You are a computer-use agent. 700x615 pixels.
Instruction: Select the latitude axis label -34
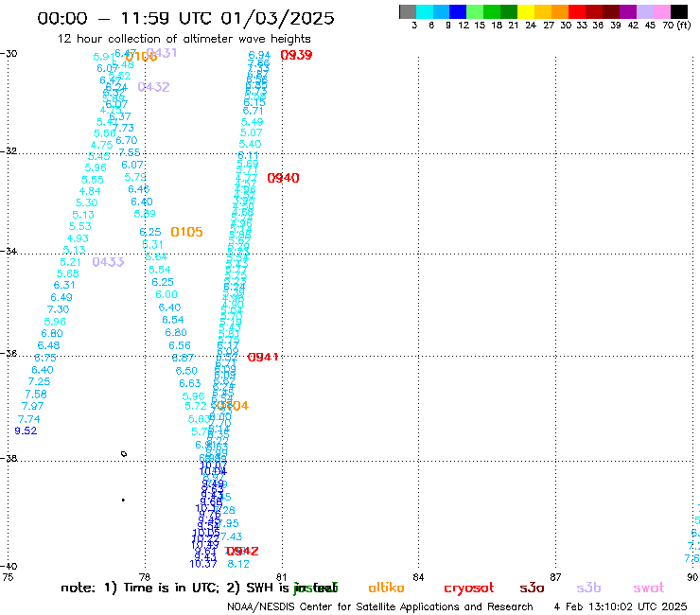click(x=9, y=251)
